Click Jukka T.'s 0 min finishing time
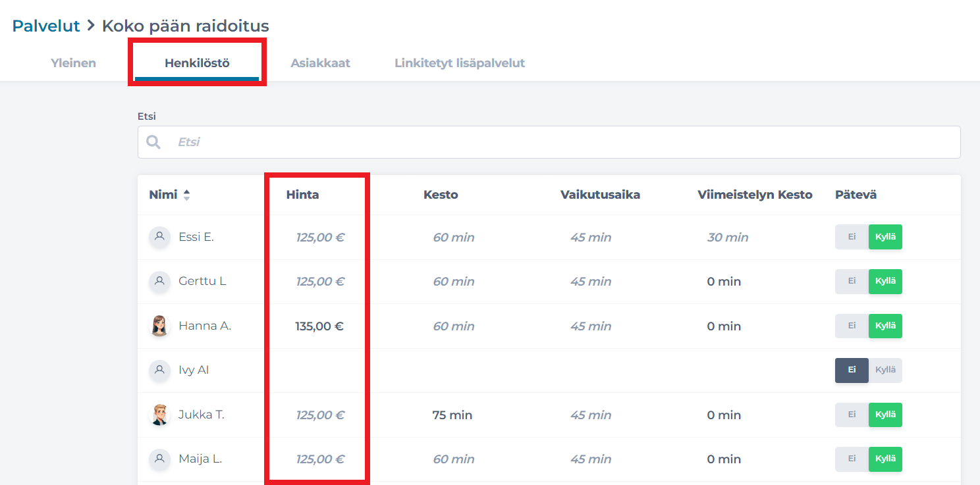Viewport: 980px width, 485px height. pyautogui.click(x=724, y=415)
